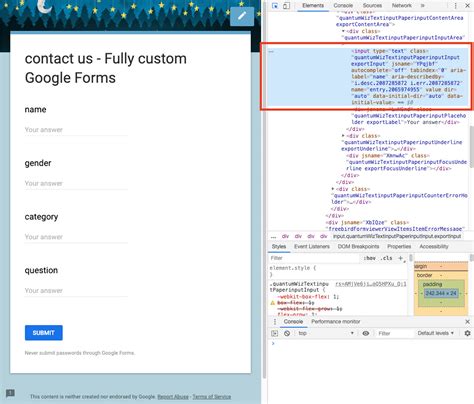The width and height of the screenshot is (474, 404).
Task: Click the console Filter input
Action: coord(394,333)
